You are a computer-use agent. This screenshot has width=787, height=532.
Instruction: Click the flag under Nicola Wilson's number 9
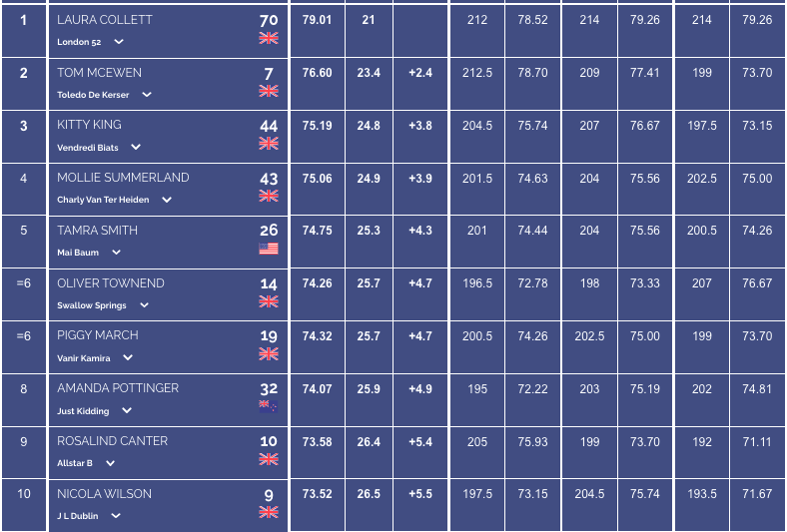pos(269,512)
